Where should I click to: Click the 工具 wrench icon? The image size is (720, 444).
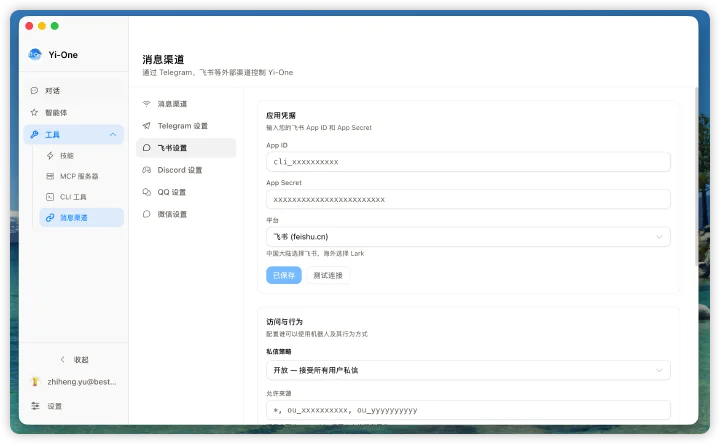coord(34,135)
